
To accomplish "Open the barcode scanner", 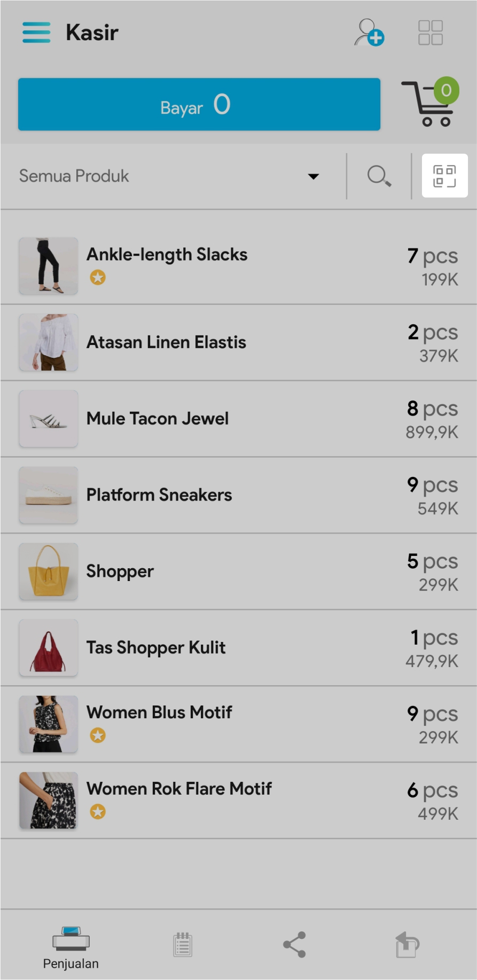I will tap(444, 176).
